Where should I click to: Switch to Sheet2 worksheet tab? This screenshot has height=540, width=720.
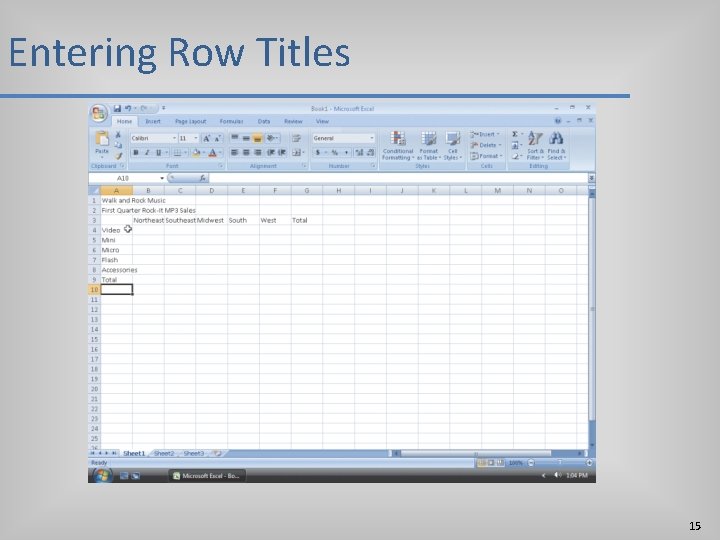tap(164, 454)
